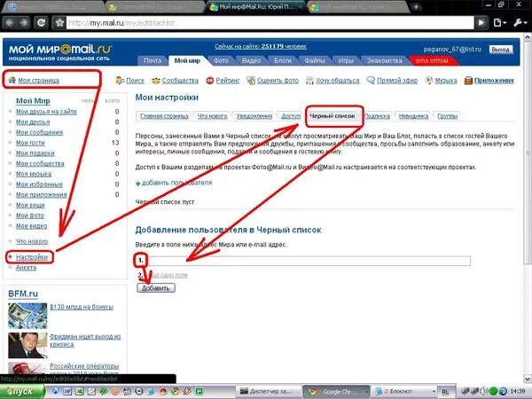Open the money news thumbnail image
Image resolution: width=532 pixels, height=399 pixels.
tap(27, 316)
